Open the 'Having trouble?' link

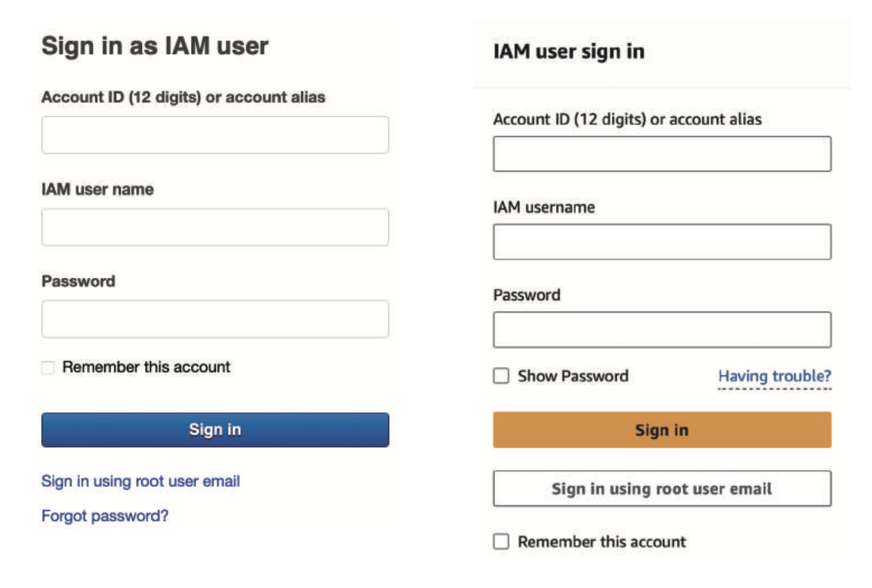(774, 376)
